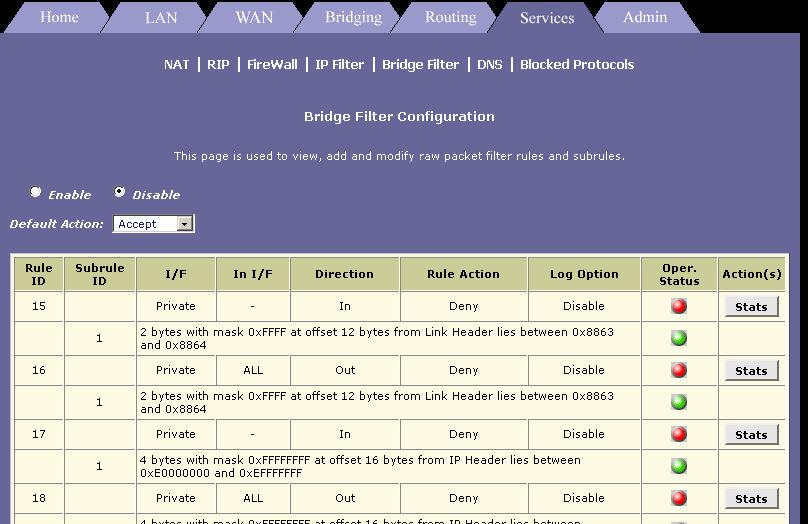Click the red status light for rule 16
The image size is (808, 524).
pyautogui.click(x=679, y=370)
